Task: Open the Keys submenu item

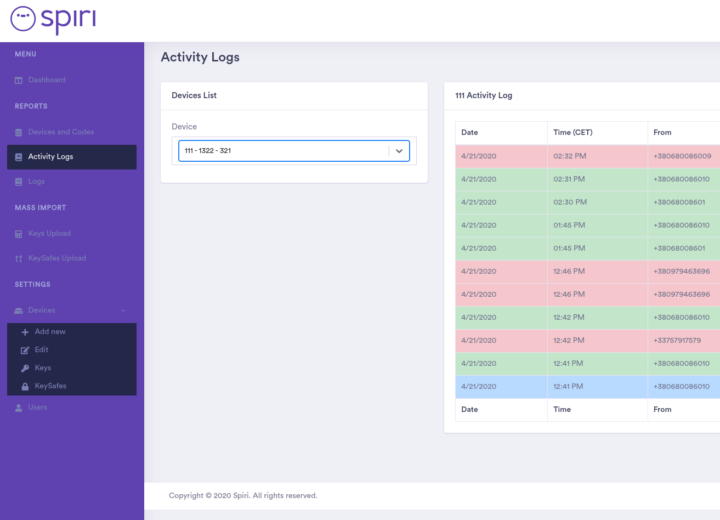Action: coord(43,368)
